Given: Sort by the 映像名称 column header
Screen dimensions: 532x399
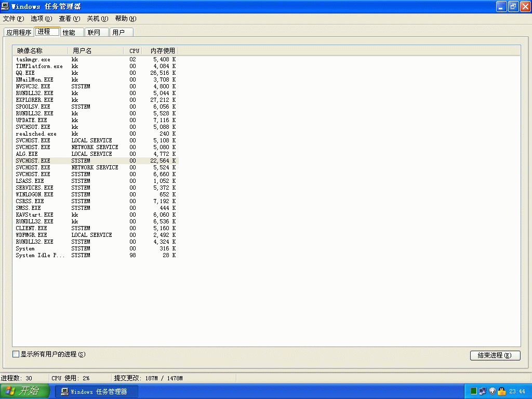Looking at the screenshot, I should (41, 50).
